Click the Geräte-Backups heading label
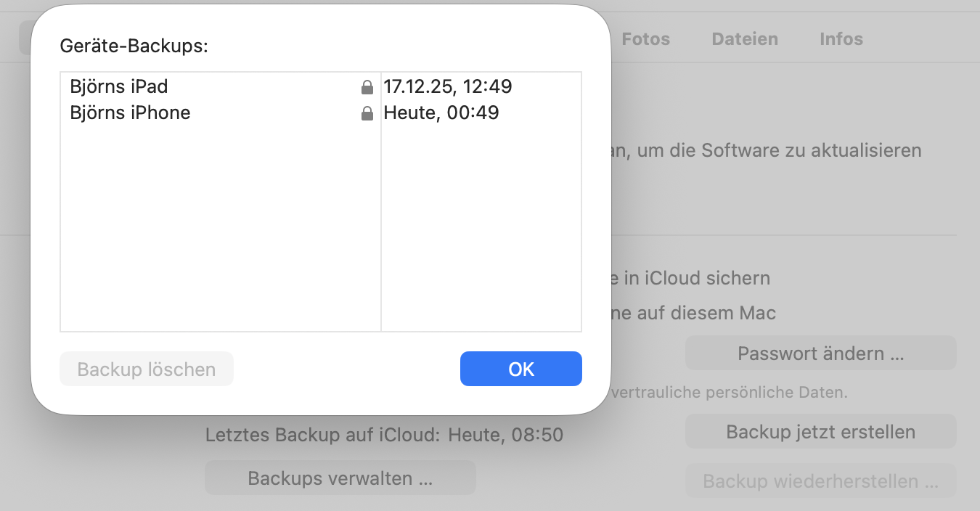 134,46
